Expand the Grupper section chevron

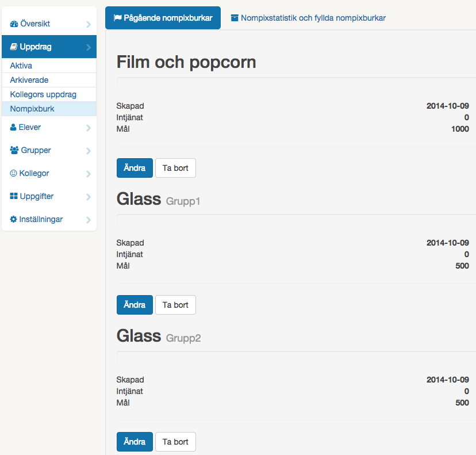(89, 151)
